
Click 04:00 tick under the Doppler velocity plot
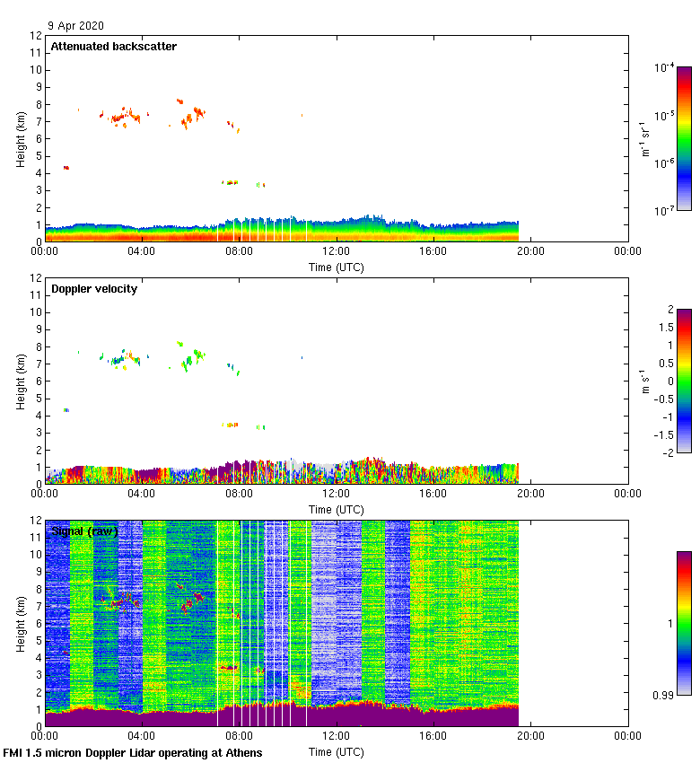coord(142,494)
